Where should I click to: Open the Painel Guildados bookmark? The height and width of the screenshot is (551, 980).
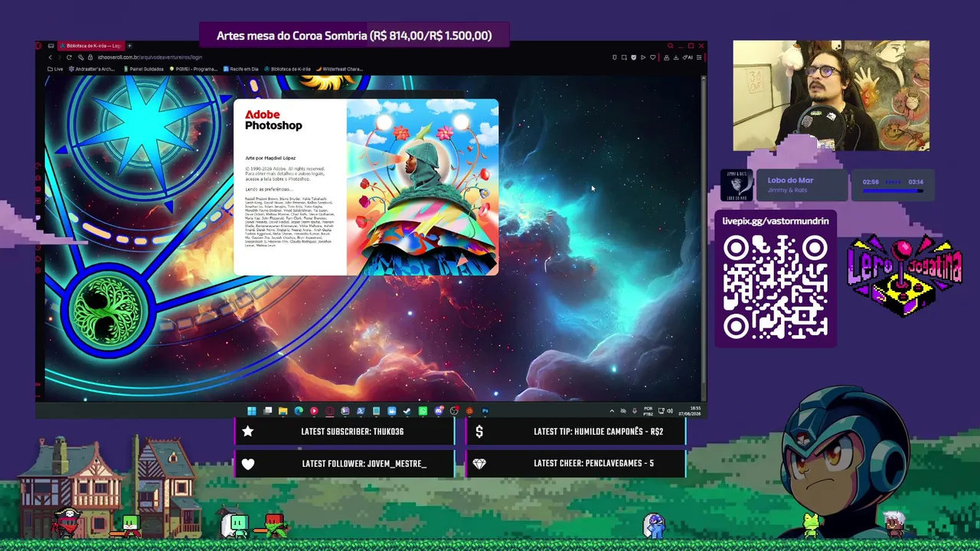(143, 69)
